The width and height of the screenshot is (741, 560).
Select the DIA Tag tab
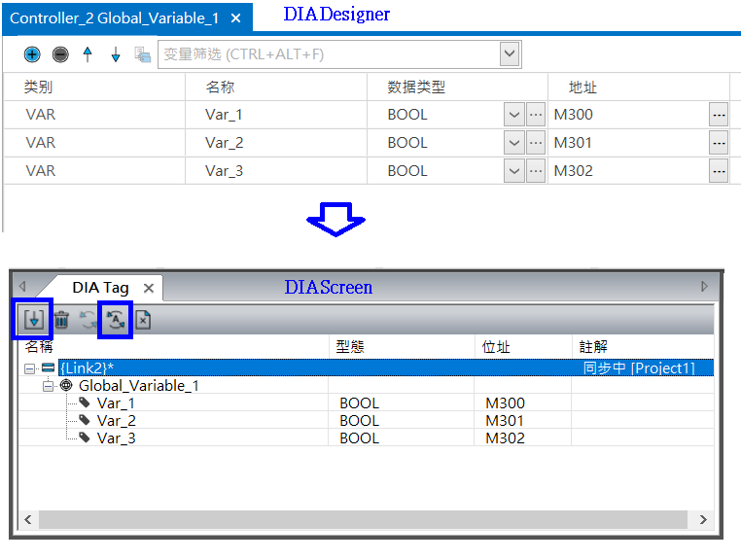point(100,288)
